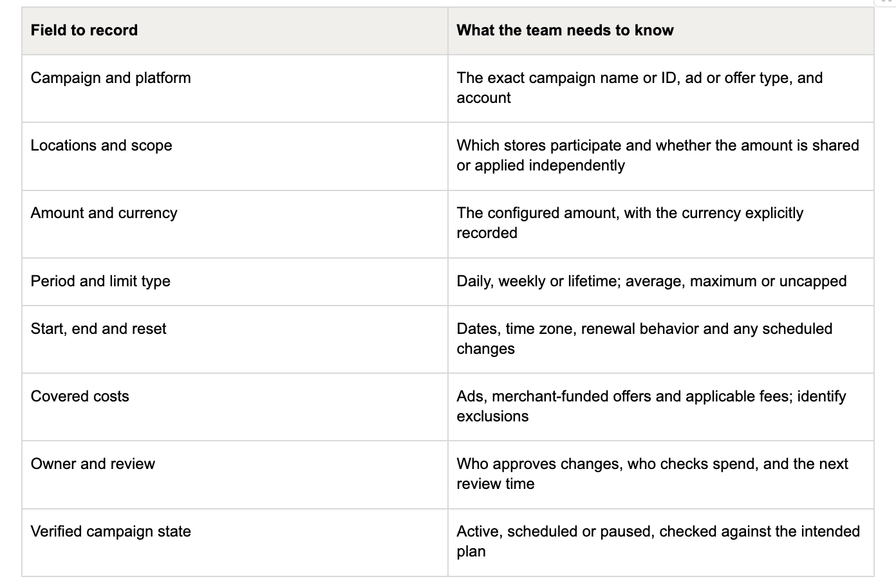The height and width of the screenshot is (588, 896).
Task: Click the 'Ads, merchant-funded offers' description cell
Action: (x=661, y=407)
